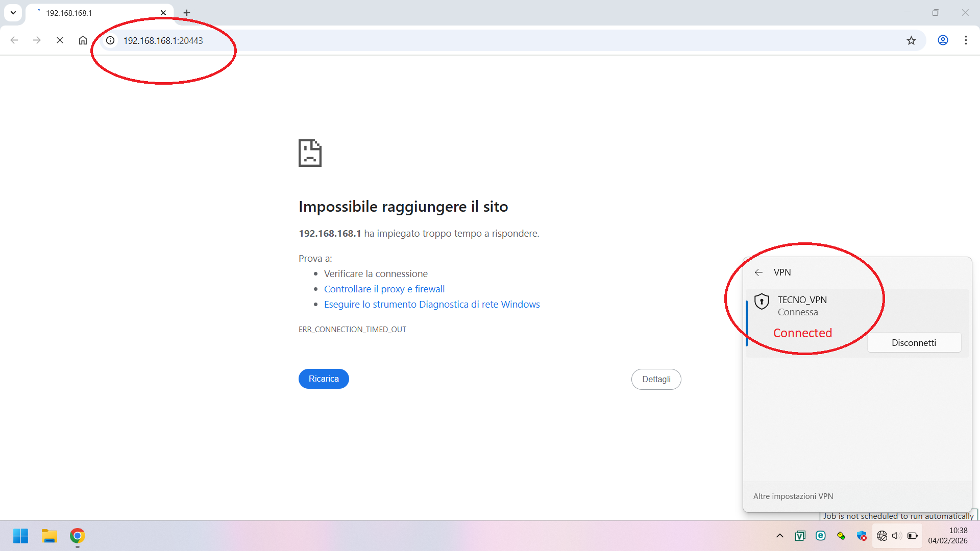Click the address bar URL field
The height and width of the screenshot is (551, 980).
pyautogui.click(x=459, y=40)
